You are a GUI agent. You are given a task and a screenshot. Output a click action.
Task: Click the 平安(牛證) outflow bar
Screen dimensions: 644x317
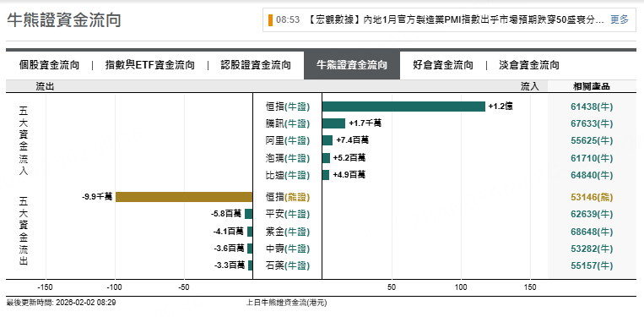pos(248,214)
